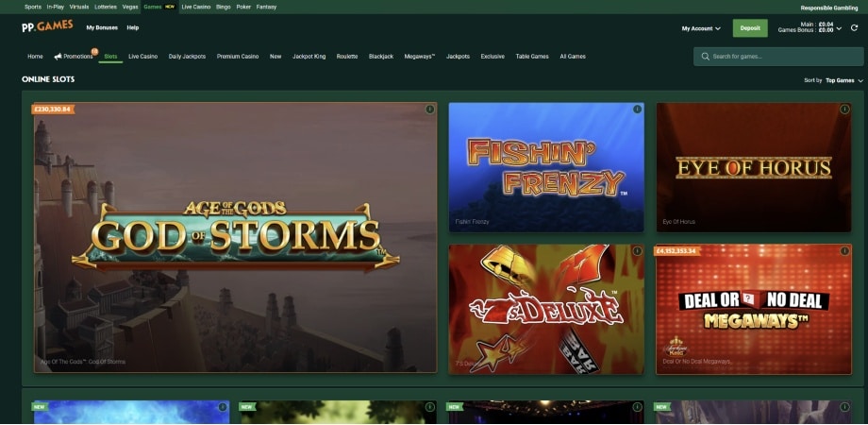868x425 pixels.
Task: Open the Responsible Gambling link
Action: click(828, 8)
